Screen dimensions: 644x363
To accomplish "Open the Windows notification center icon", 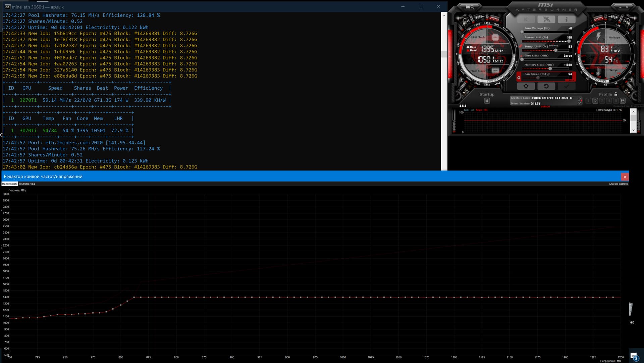I will pos(634,356).
